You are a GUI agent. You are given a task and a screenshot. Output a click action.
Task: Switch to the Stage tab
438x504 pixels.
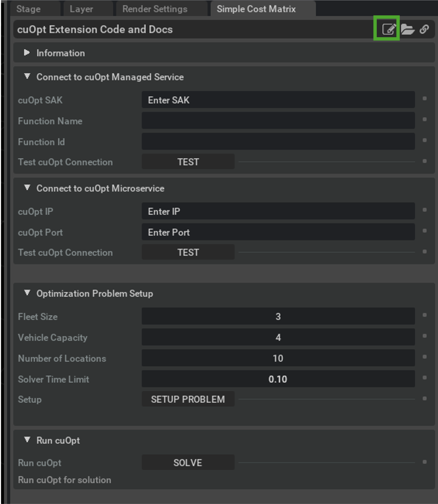(x=29, y=9)
